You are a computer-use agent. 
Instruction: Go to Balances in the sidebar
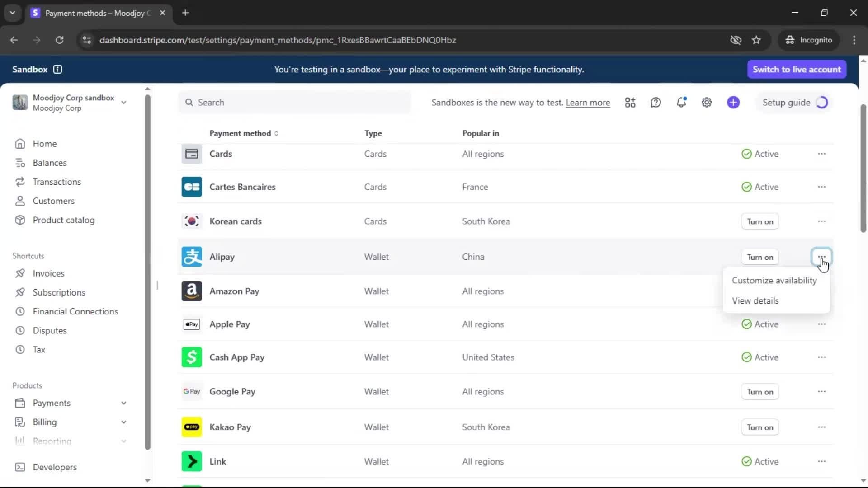coord(49,163)
